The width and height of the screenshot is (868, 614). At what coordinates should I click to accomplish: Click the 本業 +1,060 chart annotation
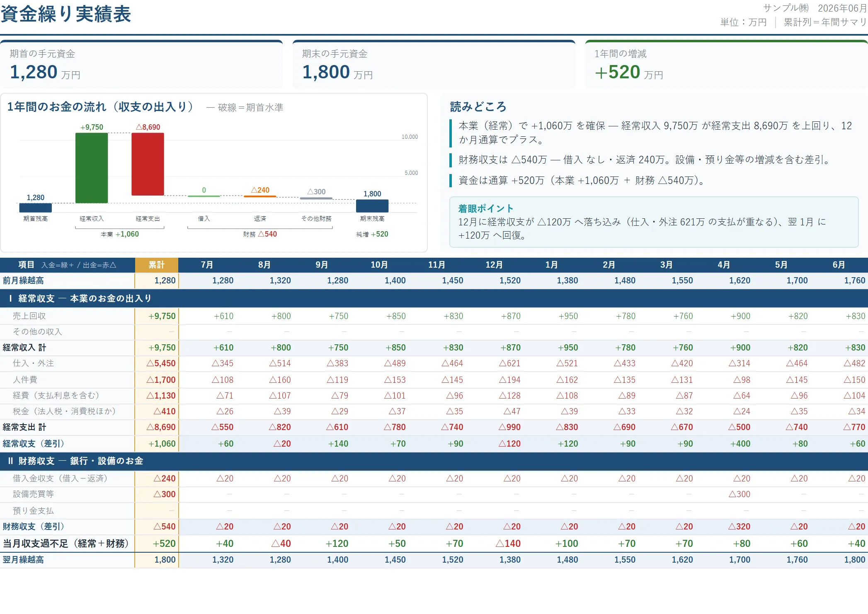click(x=120, y=234)
